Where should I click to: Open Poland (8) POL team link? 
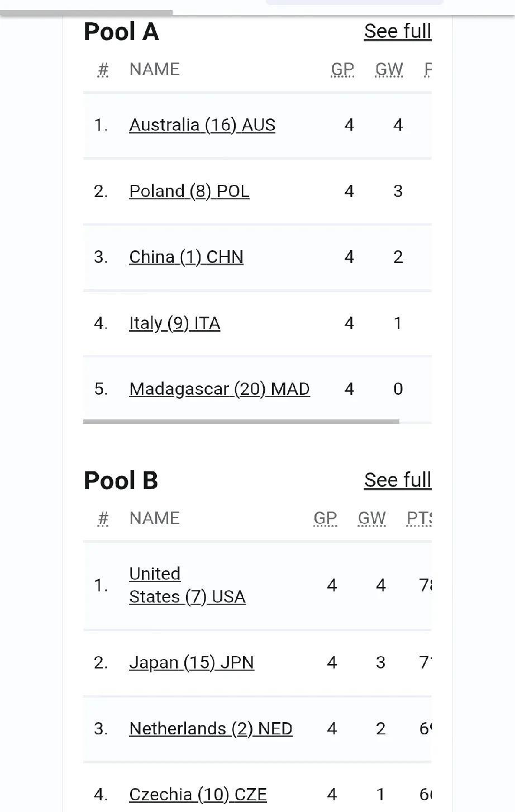click(189, 191)
